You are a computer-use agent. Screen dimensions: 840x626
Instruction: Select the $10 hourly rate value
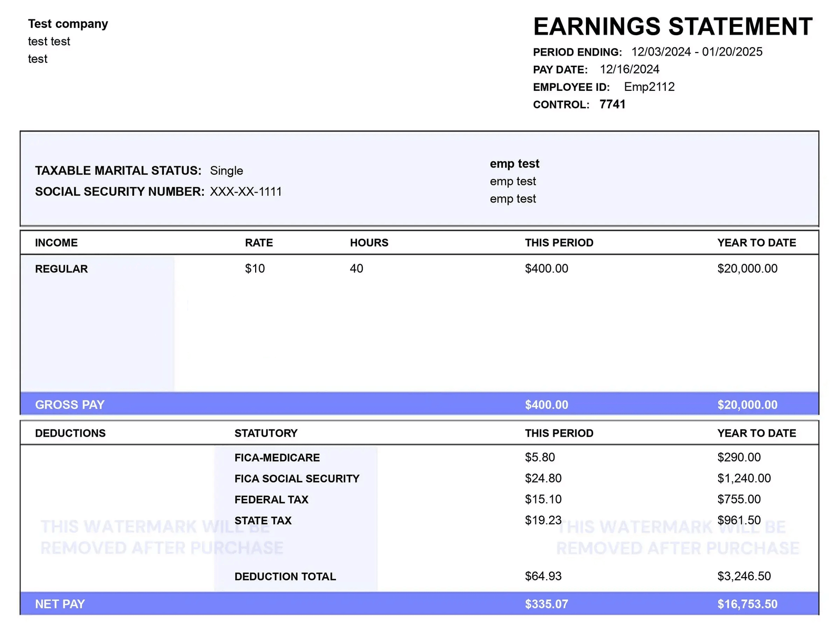[x=255, y=269]
